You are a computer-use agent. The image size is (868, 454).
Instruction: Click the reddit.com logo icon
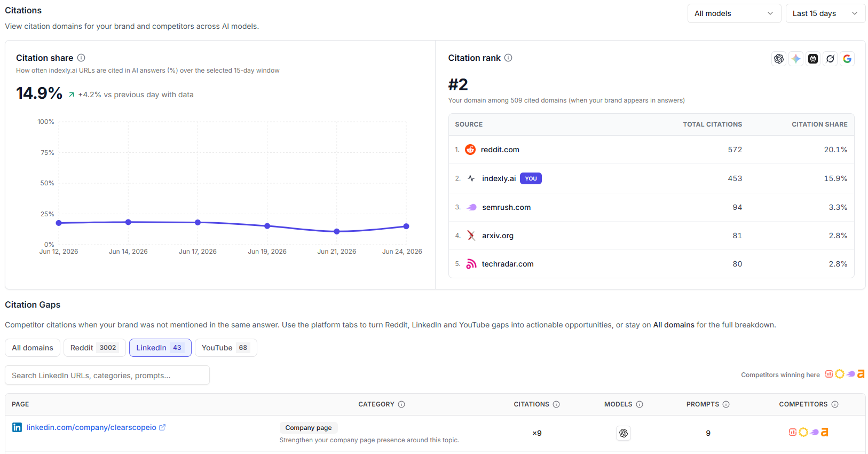click(x=470, y=150)
